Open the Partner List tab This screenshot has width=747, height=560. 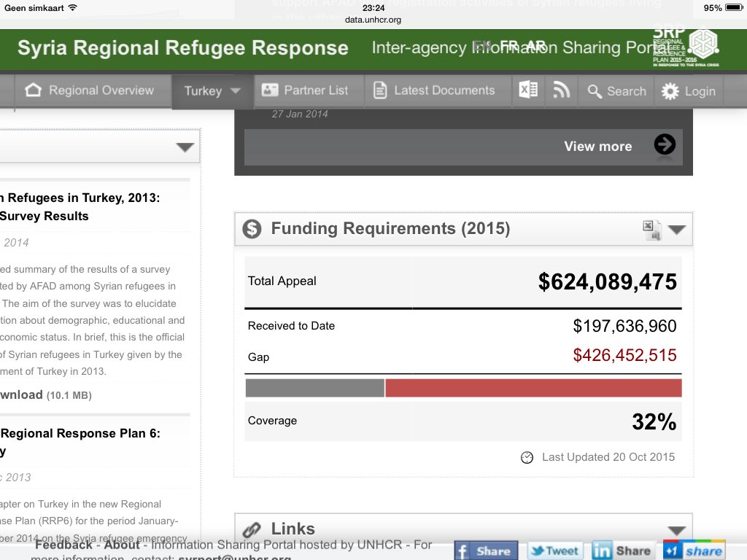[x=309, y=90]
